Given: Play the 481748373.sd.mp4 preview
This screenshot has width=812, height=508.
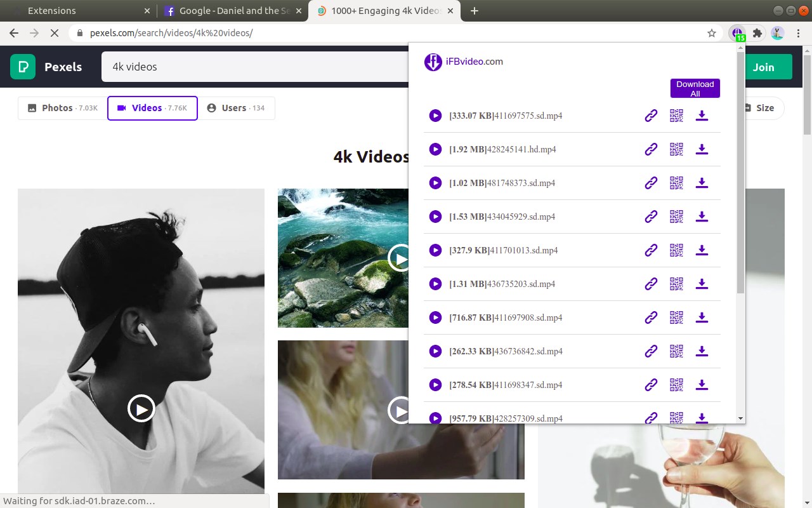Looking at the screenshot, I should [x=435, y=183].
